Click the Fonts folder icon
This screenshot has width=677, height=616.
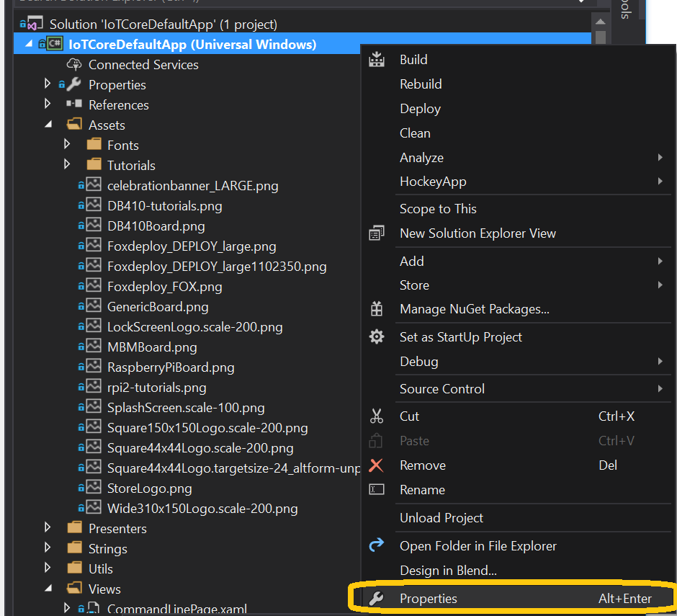94,144
